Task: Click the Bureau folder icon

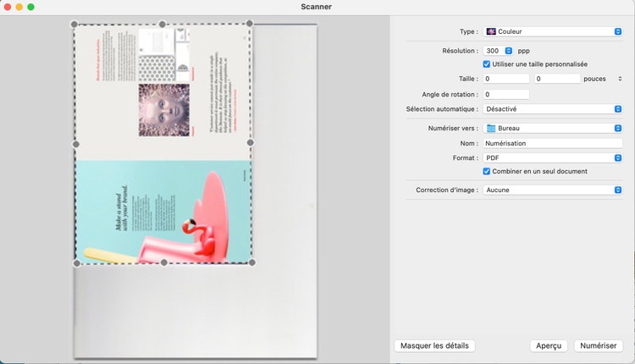Action: [x=491, y=129]
